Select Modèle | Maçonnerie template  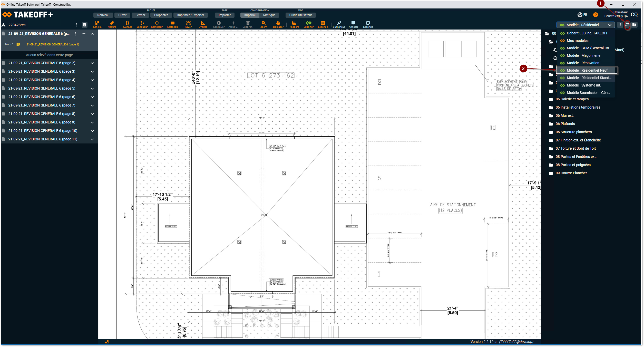point(583,55)
